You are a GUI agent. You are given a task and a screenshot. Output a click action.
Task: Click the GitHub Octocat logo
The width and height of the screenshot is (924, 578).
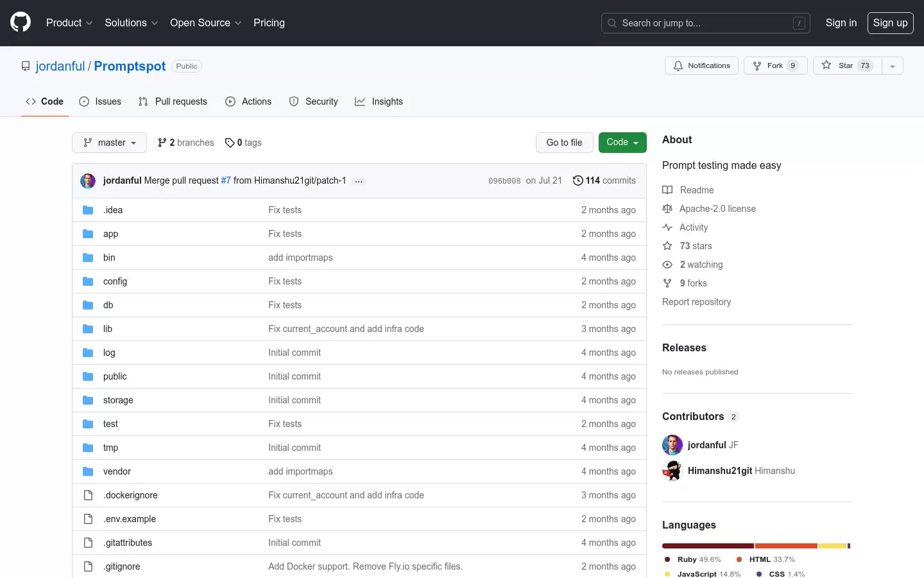(x=21, y=22)
